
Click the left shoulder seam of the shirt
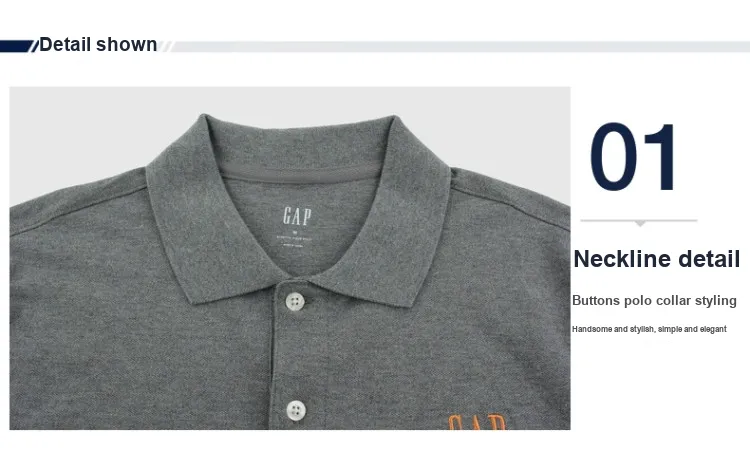click(x=79, y=210)
